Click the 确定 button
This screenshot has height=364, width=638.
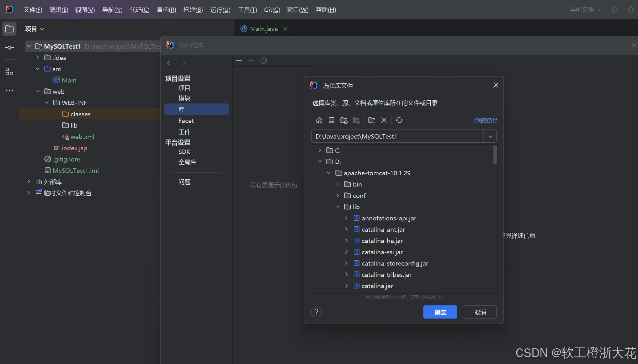coord(440,312)
